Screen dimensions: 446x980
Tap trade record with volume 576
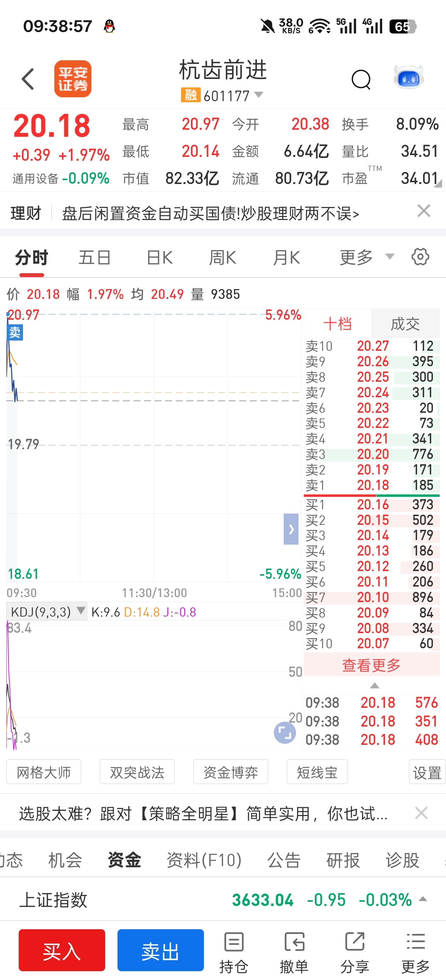(x=372, y=703)
